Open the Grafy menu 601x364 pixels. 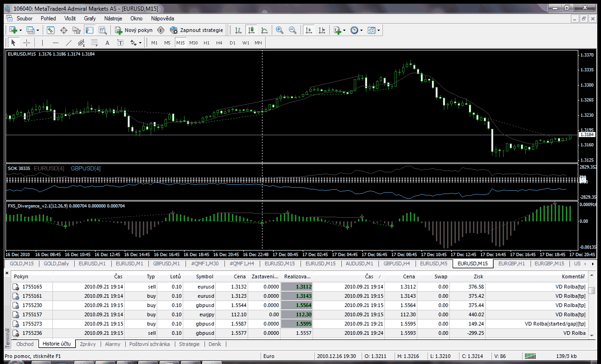click(90, 19)
